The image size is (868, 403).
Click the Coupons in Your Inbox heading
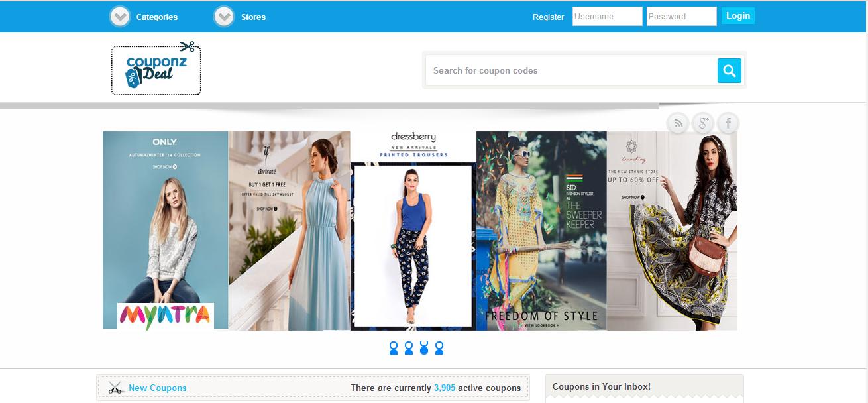602,386
